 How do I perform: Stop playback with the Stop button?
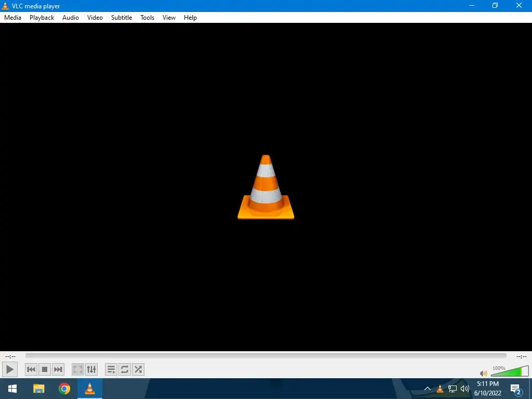click(45, 369)
